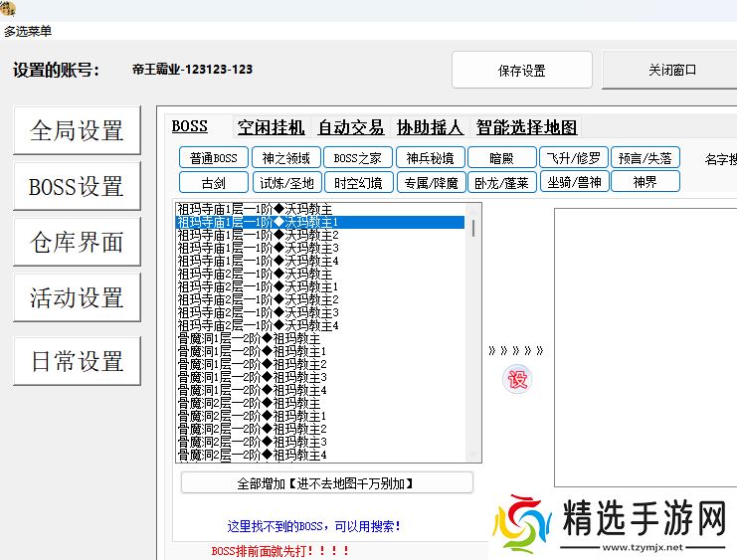Open the 智能选择地图 tab
The width and height of the screenshot is (737, 560).
coord(526,127)
